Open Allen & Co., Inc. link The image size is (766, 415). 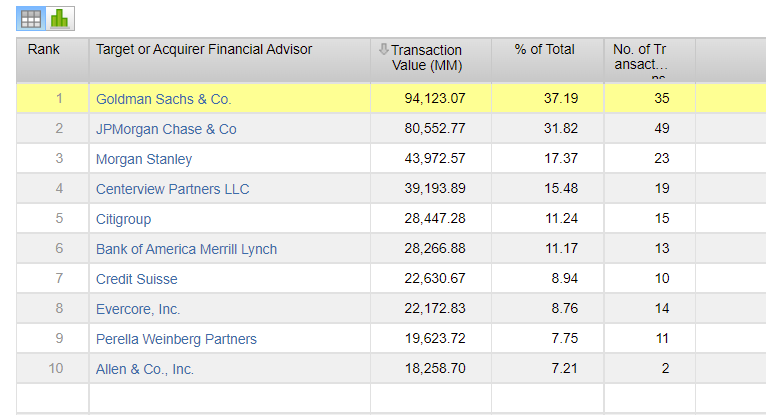click(145, 369)
